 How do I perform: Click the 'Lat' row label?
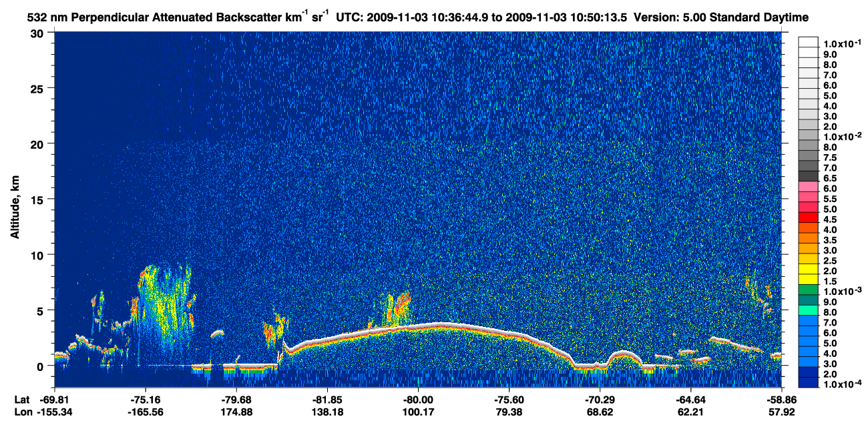pyautogui.click(x=22, y=400)
